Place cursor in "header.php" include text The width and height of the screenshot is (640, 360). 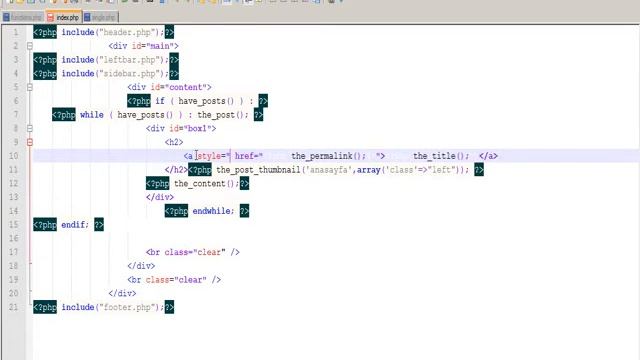129,32
